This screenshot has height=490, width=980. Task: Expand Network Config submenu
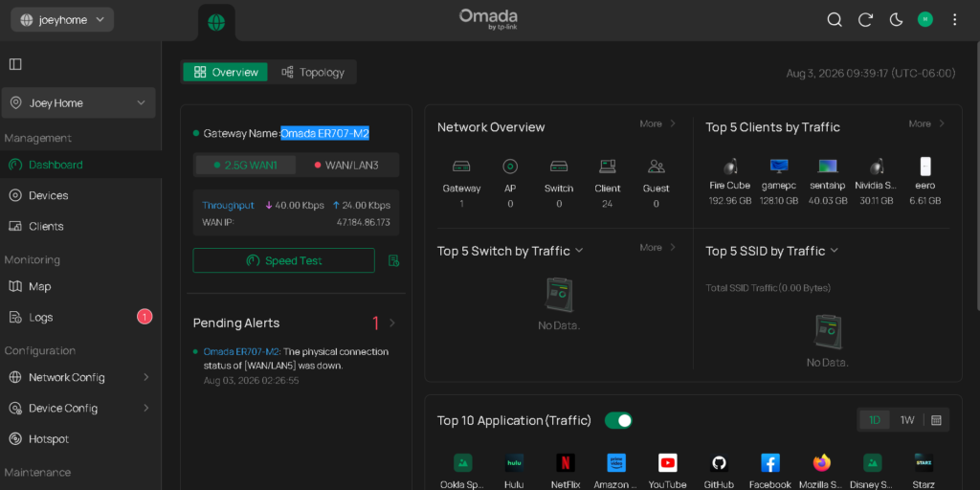[x=80, y=377]
